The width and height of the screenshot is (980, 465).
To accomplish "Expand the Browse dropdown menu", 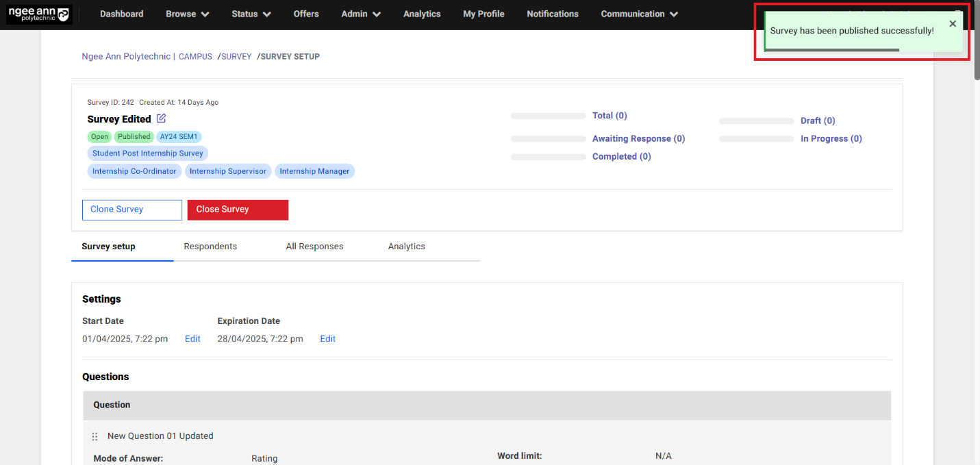I will [x=187, y=14].
